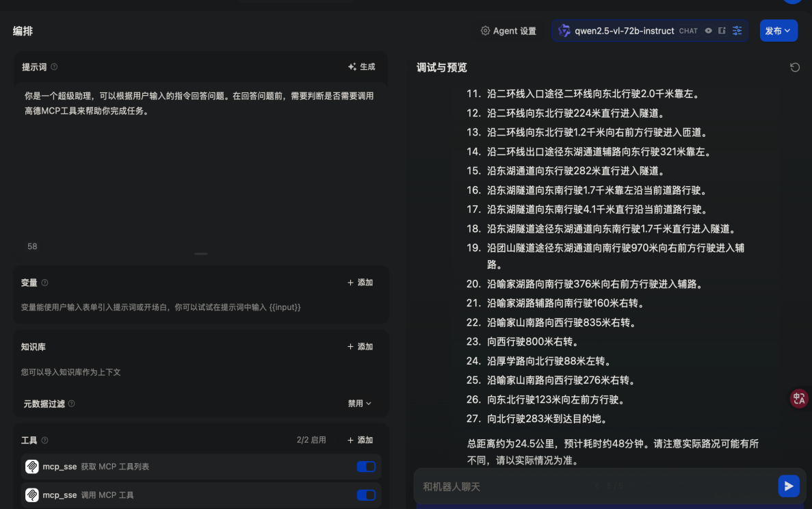Open Agent 设置 settings button
This screenshot has width=812, height=509.
click(x=508, y=31)
